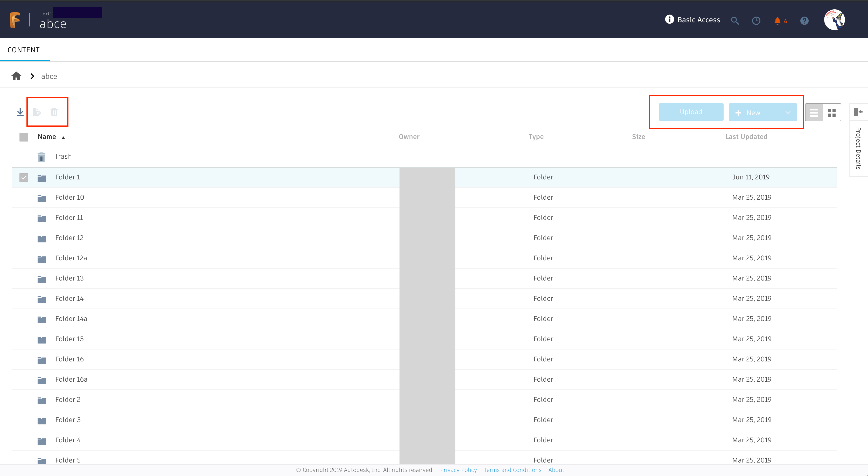Screen dimensions: 868x476
Task: Switch to grid view
Action: point(832,112)
